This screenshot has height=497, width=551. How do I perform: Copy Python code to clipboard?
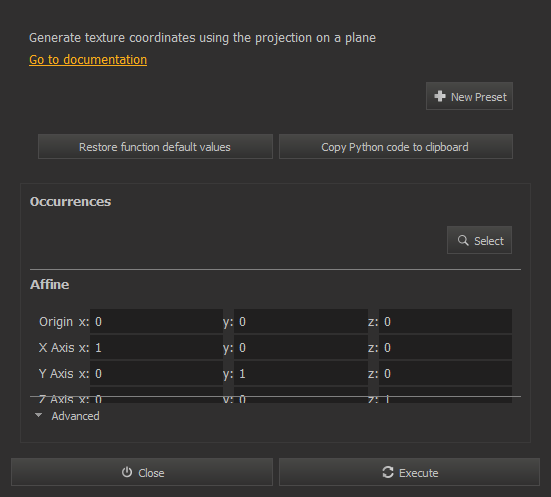click(396, 147)
